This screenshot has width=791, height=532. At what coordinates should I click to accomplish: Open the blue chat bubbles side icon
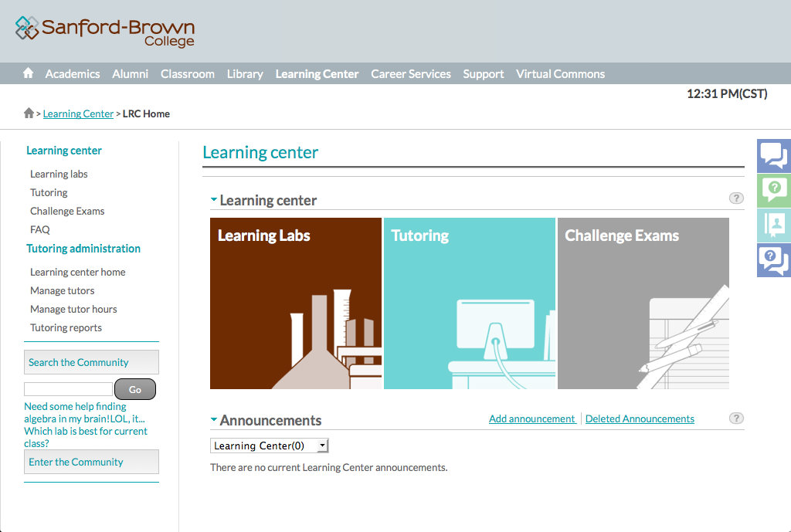click(x=773, y=155)
